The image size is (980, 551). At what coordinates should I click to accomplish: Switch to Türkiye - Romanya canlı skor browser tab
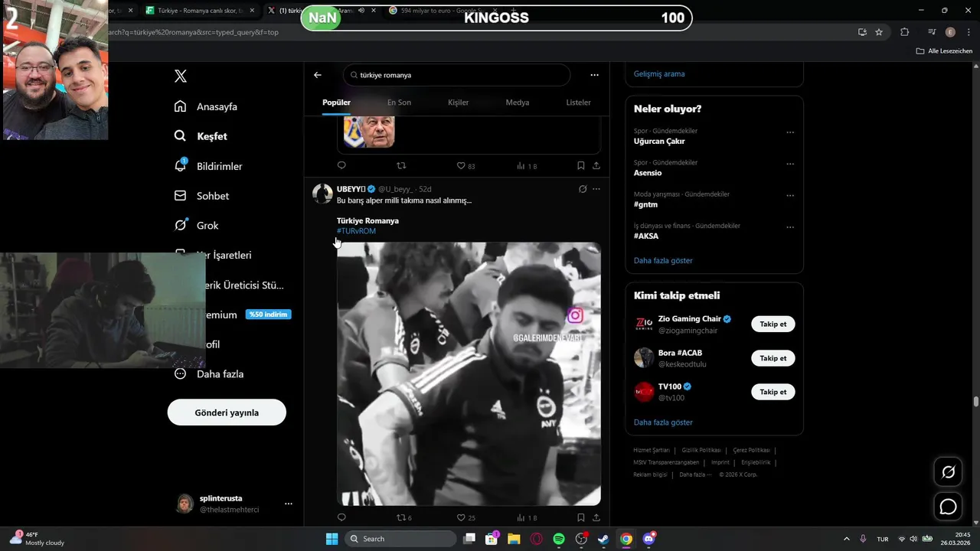(200, 11)
